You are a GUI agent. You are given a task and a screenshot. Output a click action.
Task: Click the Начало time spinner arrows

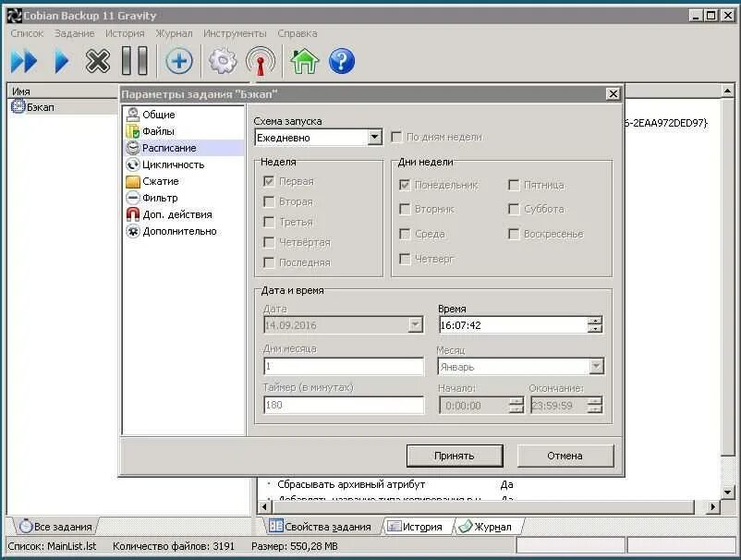tap(516, 406)
